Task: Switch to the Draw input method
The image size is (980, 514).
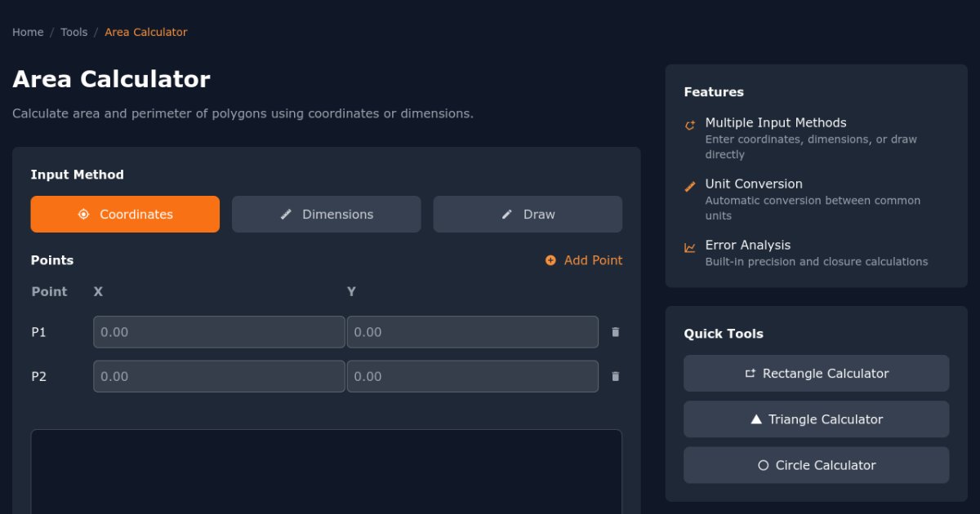Action: 528,214
